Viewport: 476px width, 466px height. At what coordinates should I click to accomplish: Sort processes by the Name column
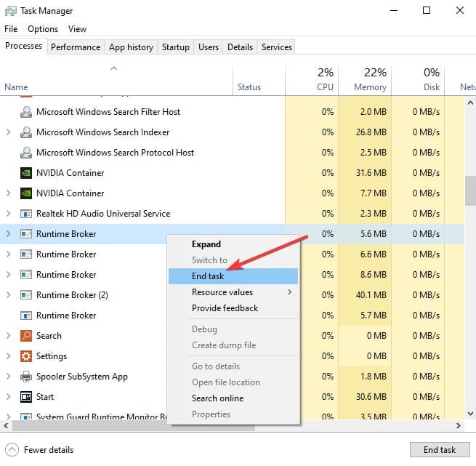(x=116, y=81)
